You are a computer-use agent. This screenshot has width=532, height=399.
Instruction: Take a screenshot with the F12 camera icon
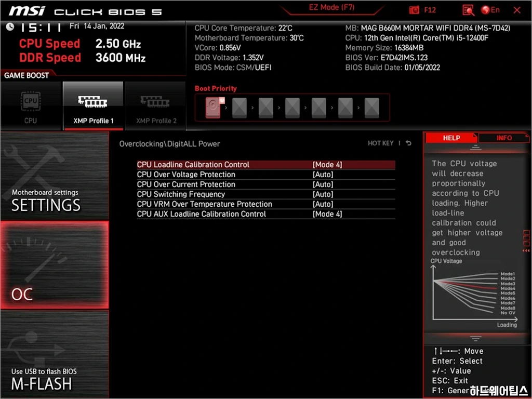(x=414, y=10)
